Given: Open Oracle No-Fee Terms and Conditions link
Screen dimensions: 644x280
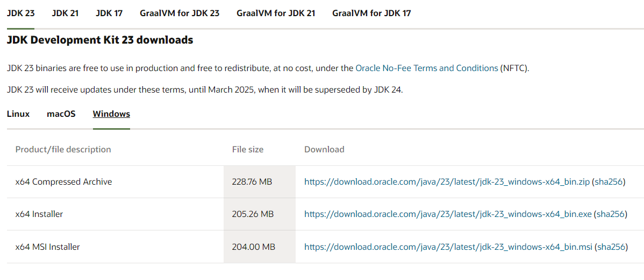Looking at the screenshot, I should coord(427,68).
